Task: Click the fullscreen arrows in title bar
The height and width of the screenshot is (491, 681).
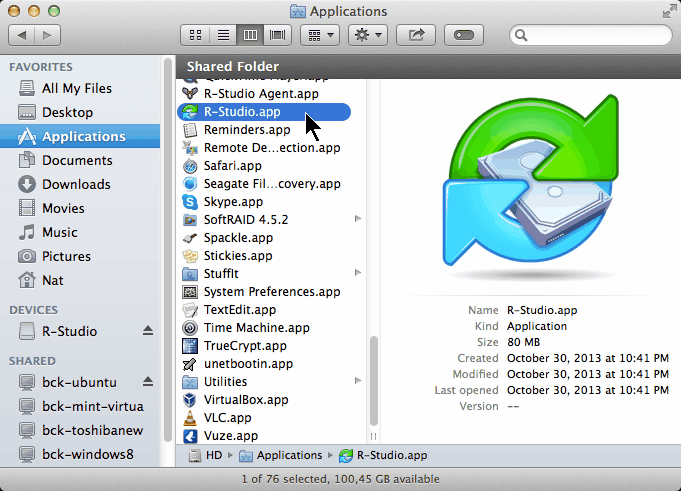Action: [x=669, y=12]
